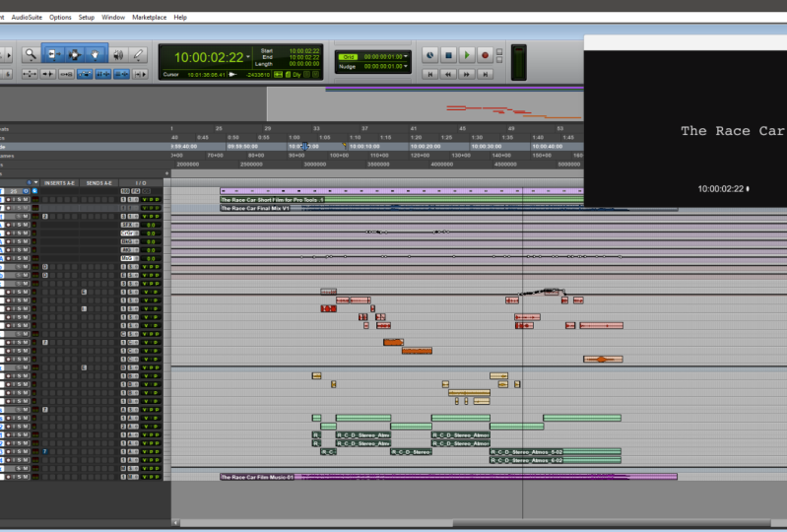Click the Universe view overview strip
The image size is (787, 532).
[x=426, y=103]
